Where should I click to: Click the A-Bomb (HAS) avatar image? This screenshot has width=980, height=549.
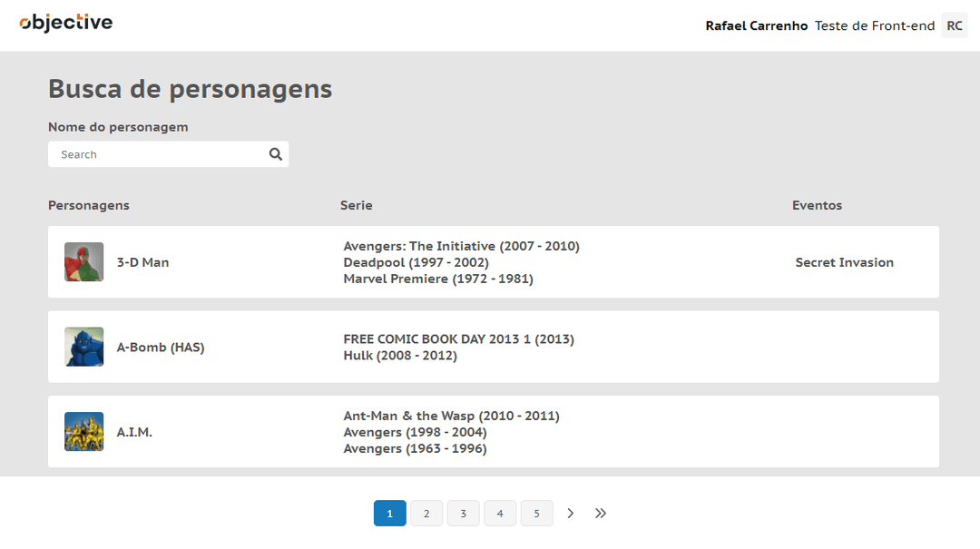(x=83, y=347)
